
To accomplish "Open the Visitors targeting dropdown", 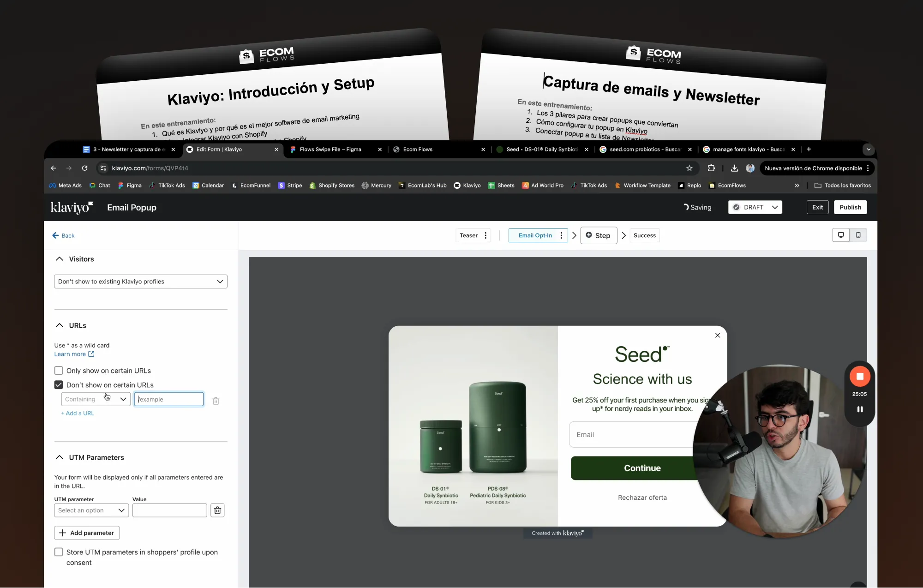I will 140,282.
